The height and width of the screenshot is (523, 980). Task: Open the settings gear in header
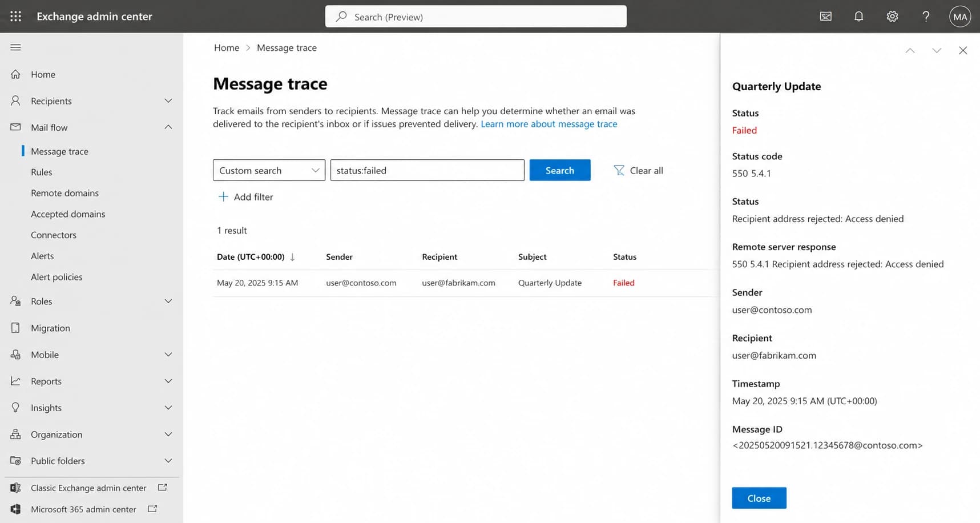[892, 17]
